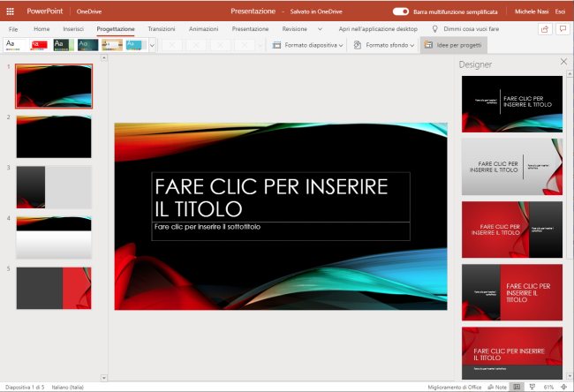The image size is (574, 392).
Task: Select slide 3 thumbnail in the panel
Action: tap(53, 186)
